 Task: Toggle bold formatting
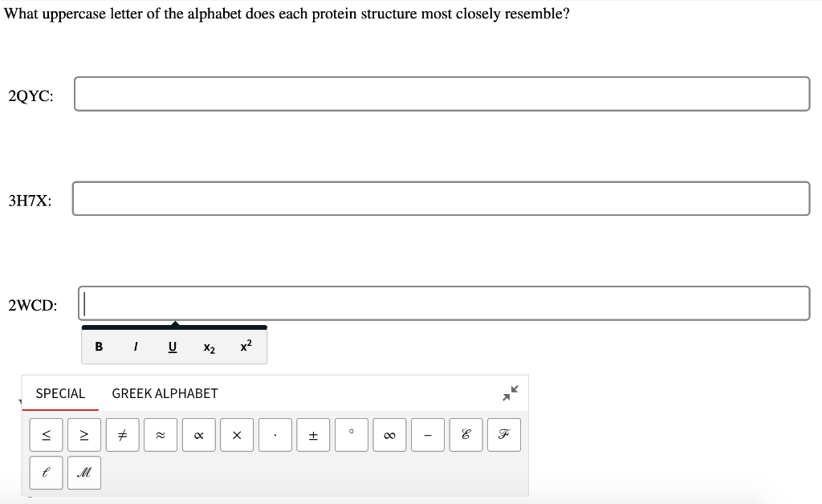pos(99,347)
